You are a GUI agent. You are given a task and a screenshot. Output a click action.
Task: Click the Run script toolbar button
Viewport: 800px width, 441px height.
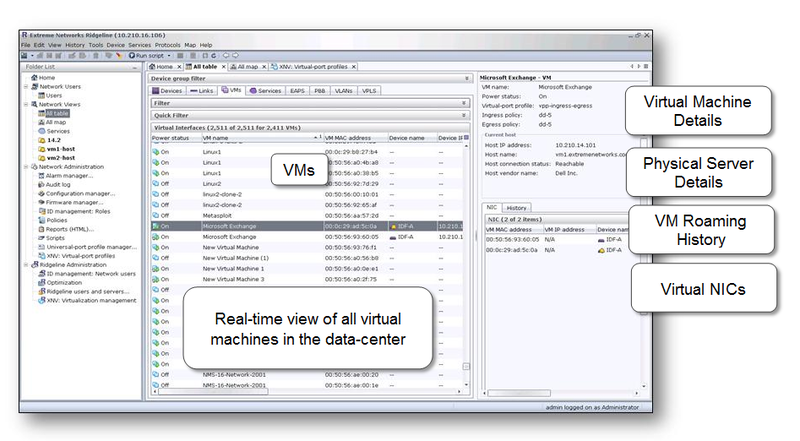point(147,56)
